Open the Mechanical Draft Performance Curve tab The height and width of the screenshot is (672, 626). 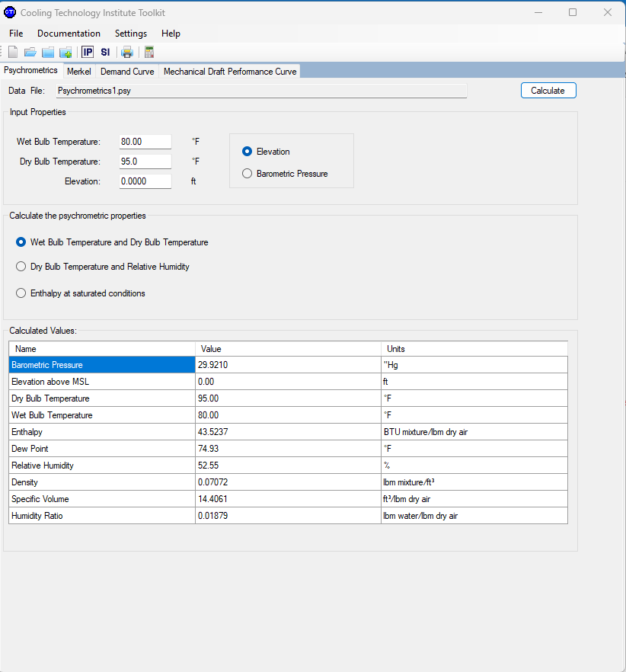(229, 72)
